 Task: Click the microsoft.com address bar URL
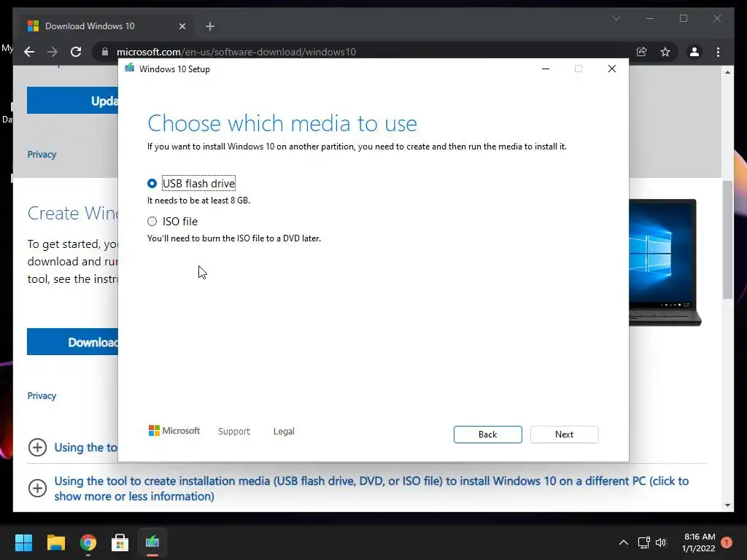(236, 52)
